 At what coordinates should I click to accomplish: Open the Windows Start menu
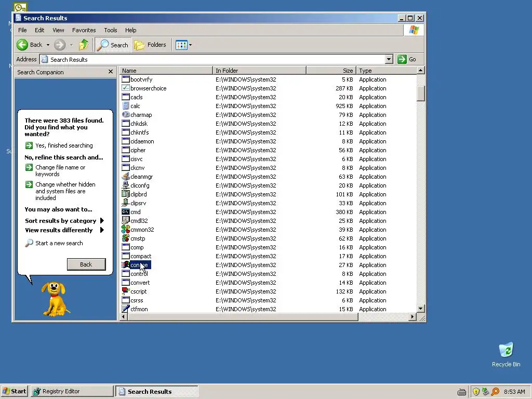click(x=14, y=391)
